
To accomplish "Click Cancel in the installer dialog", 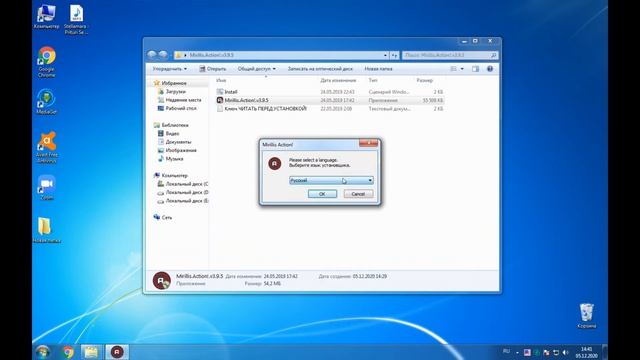I will coord(358,194).
